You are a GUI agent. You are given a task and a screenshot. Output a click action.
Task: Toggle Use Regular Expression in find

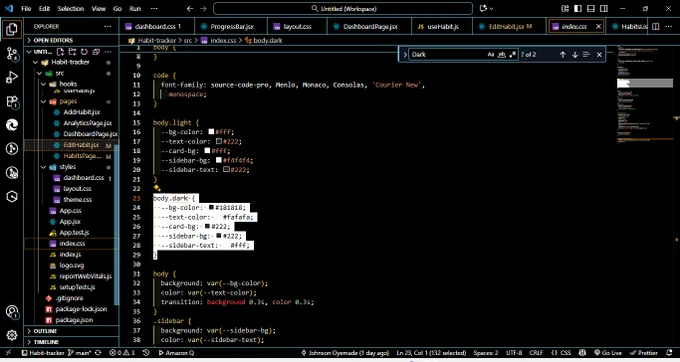pos(513,55)
